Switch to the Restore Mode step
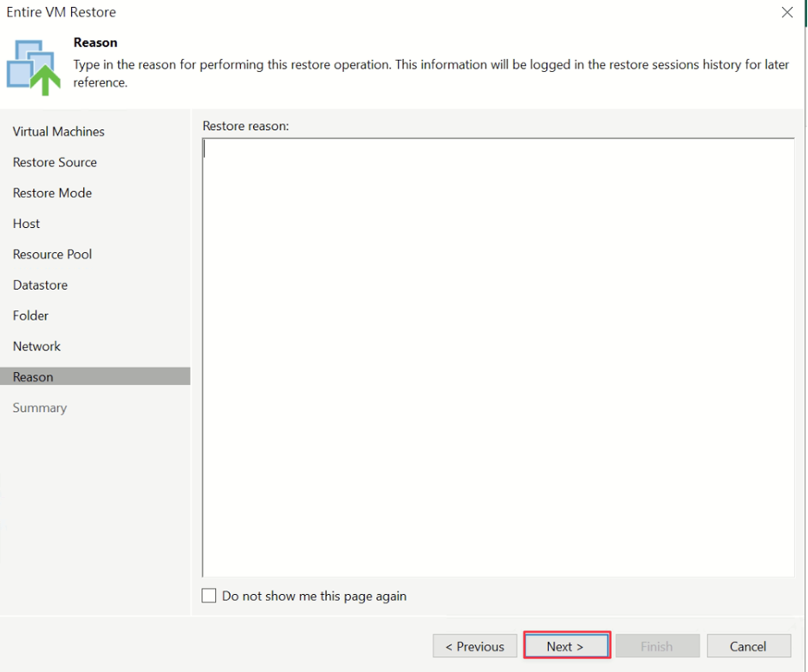The width and height of the screenshot is (808, 672). [52, 193]
